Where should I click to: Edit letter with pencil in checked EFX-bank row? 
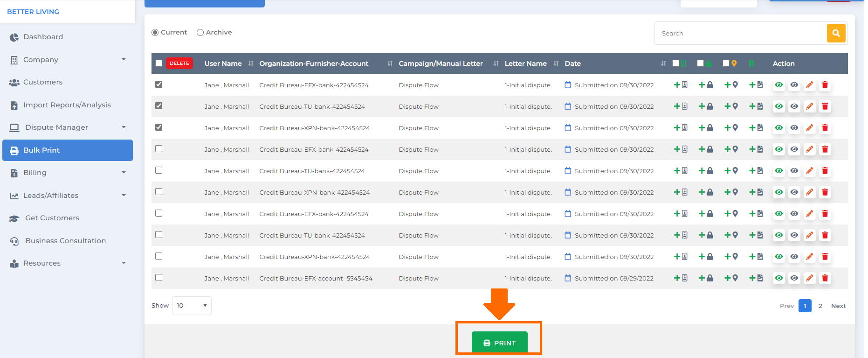[x=810, y=85]
